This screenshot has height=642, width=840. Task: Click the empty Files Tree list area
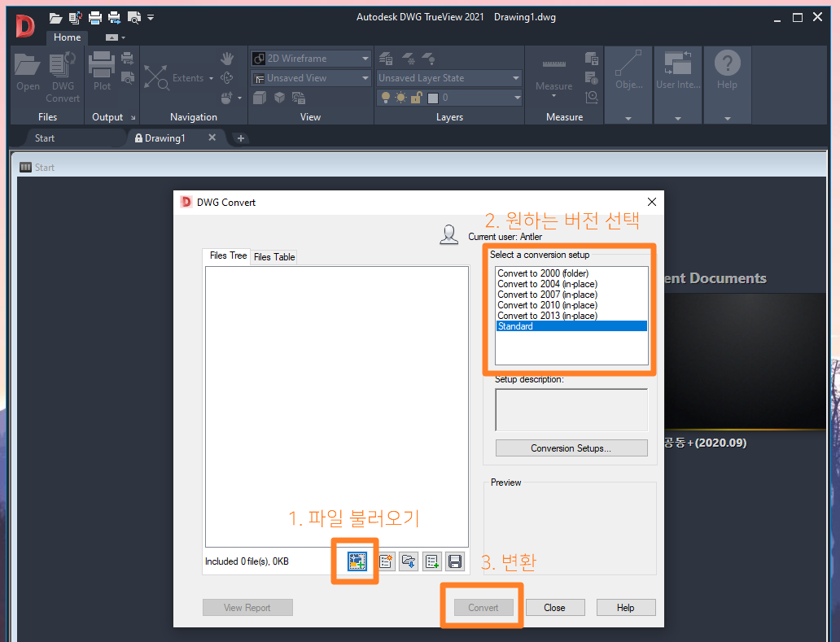click(336, 406)
